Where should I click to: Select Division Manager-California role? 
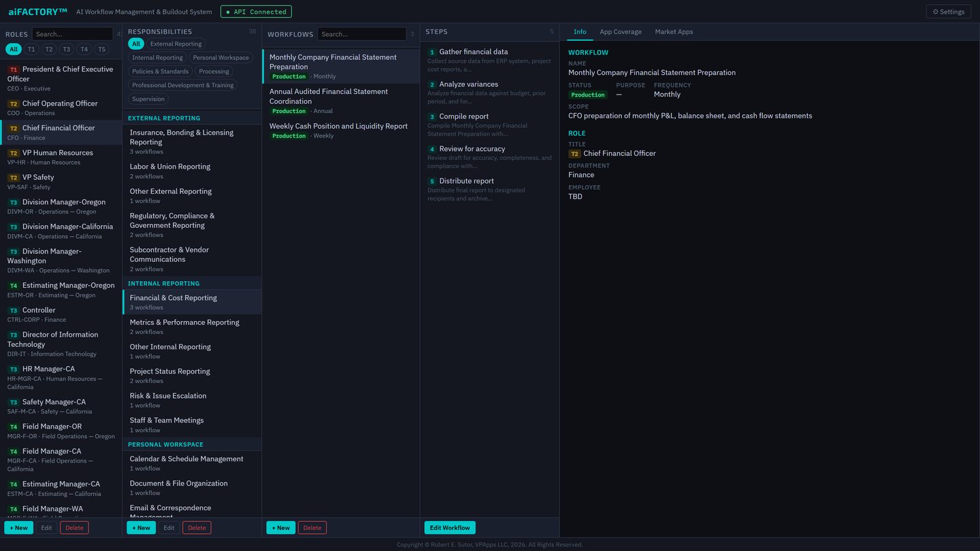(61, 231)
